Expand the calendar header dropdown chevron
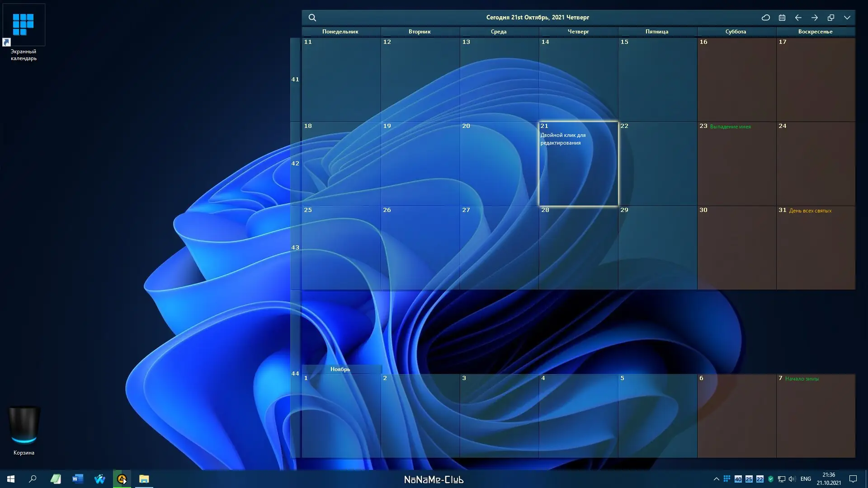Viewport: 868px width, 488px height. pyautogui.click(x=847, y=18)
